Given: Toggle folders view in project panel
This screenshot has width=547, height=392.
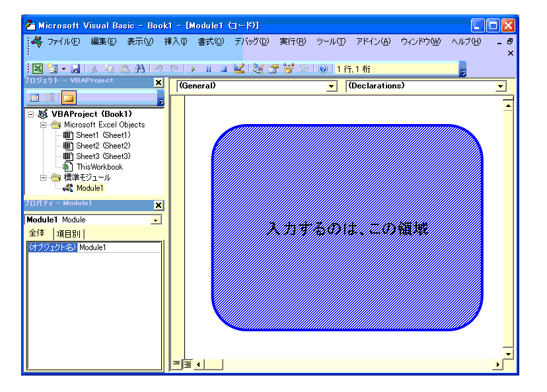Looking at the screenshot, I should click(x=69, y=98).
